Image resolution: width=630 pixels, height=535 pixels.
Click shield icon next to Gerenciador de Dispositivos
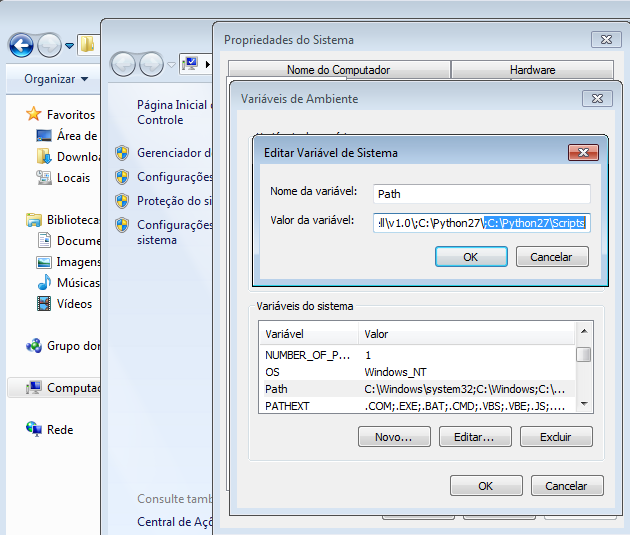click(x=122, y=153)
